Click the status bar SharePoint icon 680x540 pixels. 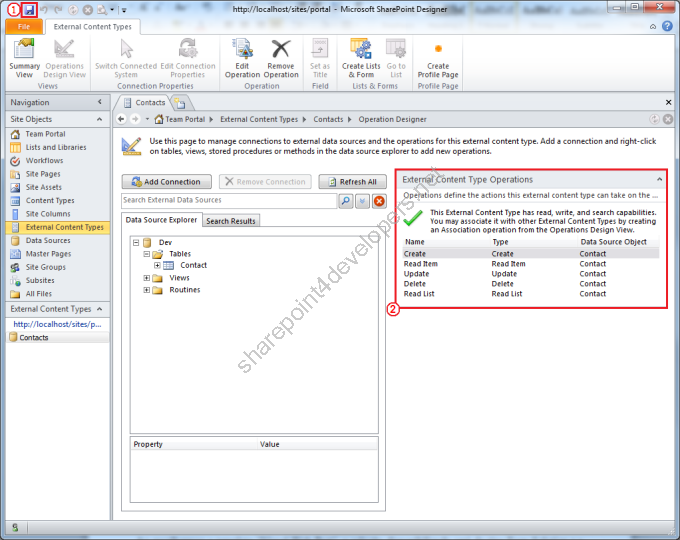[15, 527]
